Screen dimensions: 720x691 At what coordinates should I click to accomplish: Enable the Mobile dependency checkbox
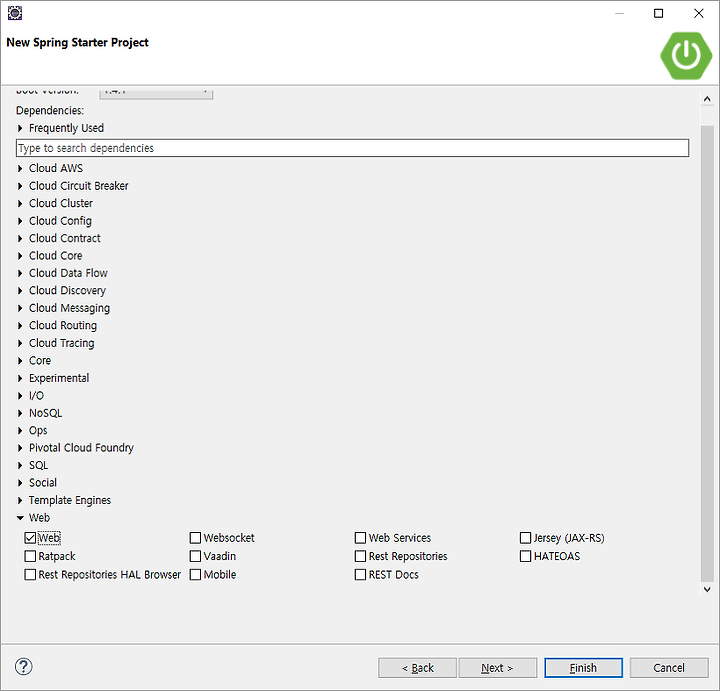click(196, 574)
